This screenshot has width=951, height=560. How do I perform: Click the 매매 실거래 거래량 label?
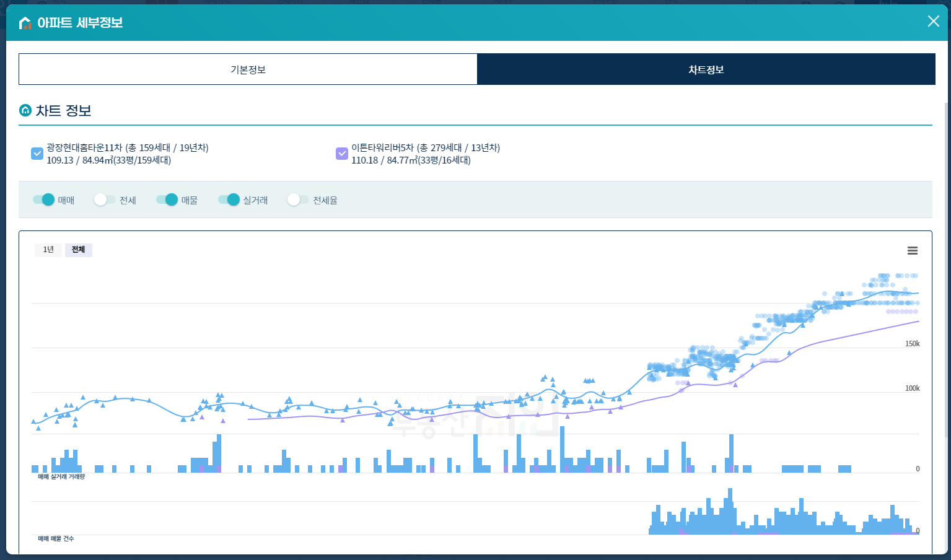pos(61,477)
